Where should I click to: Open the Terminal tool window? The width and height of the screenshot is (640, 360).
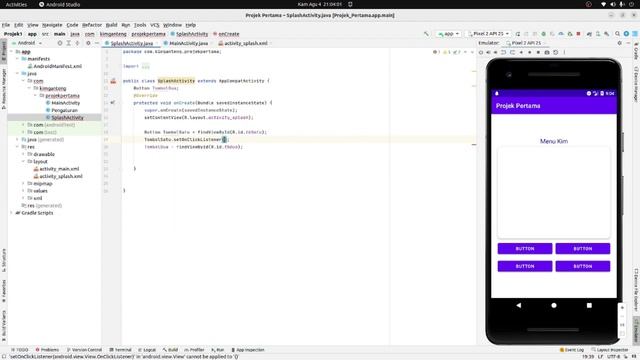point(120,350)
